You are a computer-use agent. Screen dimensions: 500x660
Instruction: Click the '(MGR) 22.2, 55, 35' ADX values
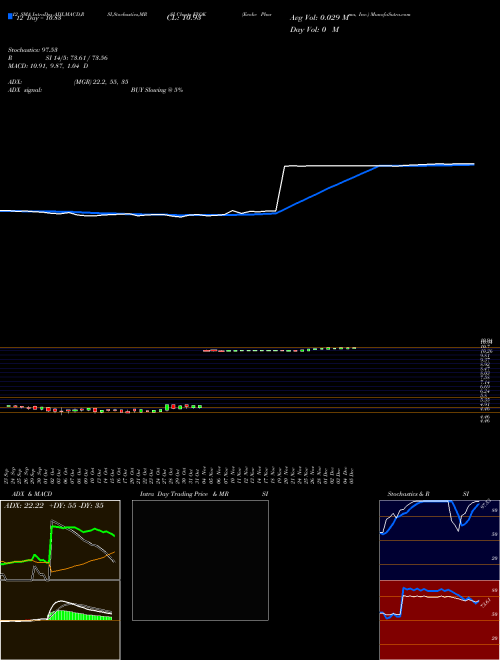(101, 82)
